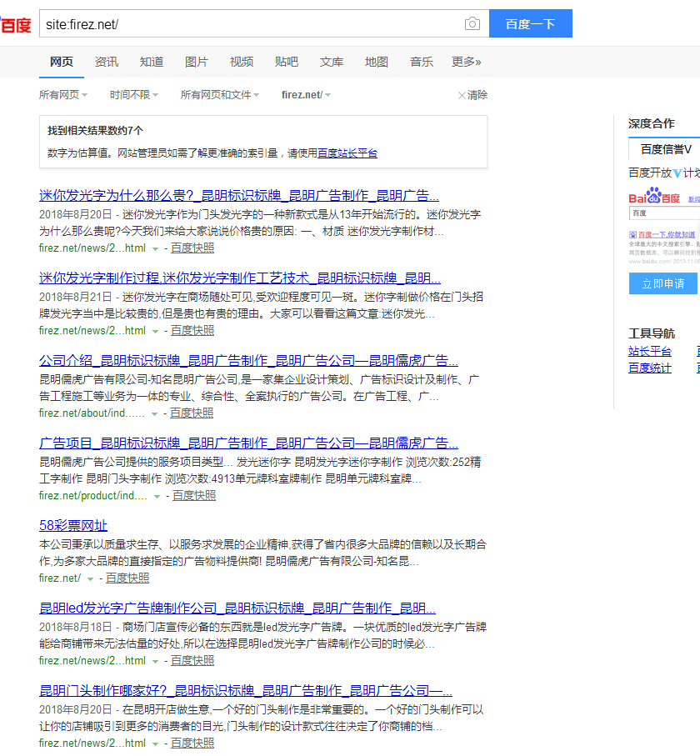Switch to the 图片 tab
Viewport: 700px width, 756px height.
click(197, 62)
